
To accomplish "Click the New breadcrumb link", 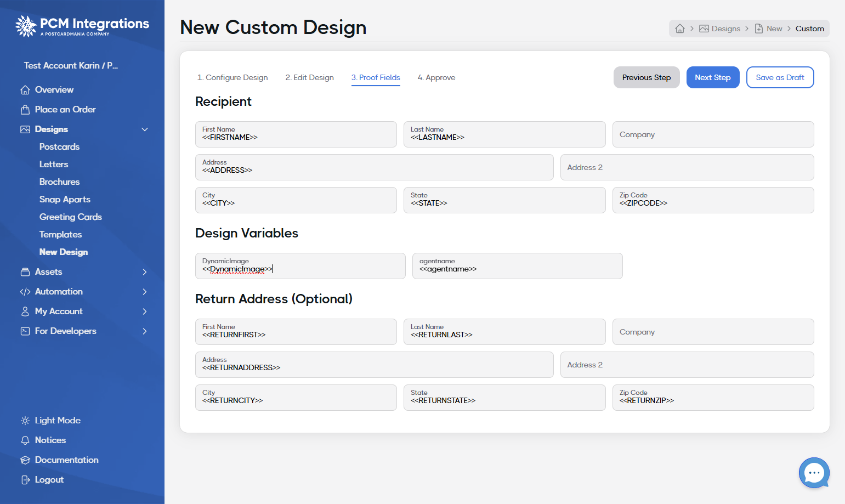I will pos(768,29).
